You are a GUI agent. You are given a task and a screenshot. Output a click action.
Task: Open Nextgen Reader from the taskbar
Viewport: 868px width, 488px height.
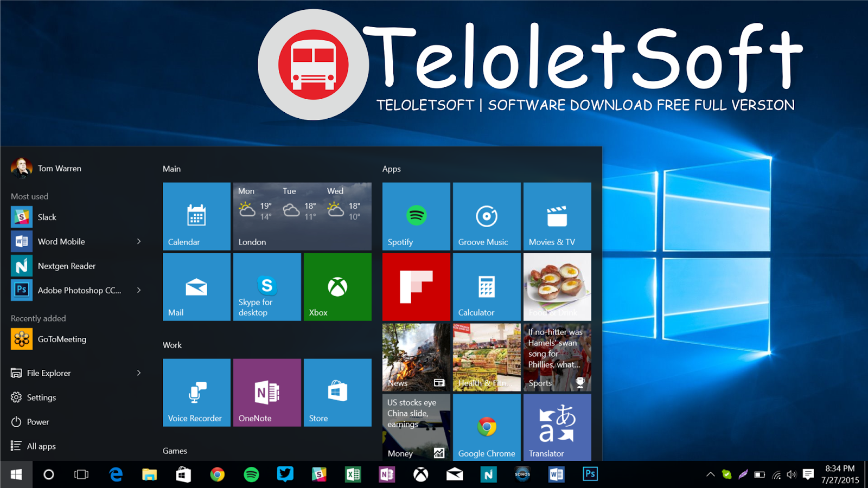pyautogui.click(x=489, y=474)
